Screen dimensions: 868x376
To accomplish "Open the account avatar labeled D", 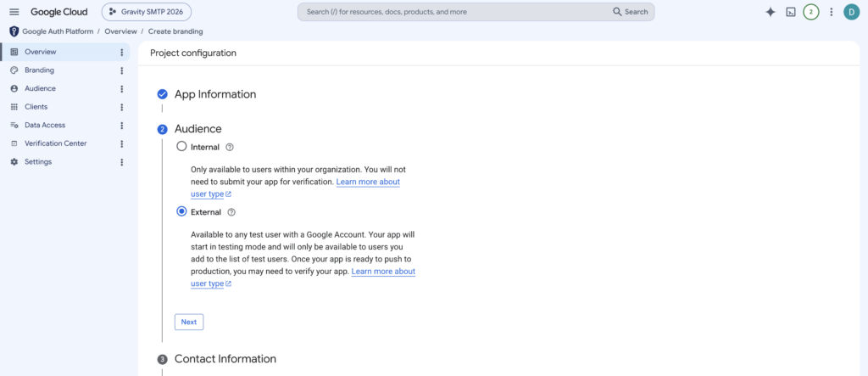I will (851, 12).
